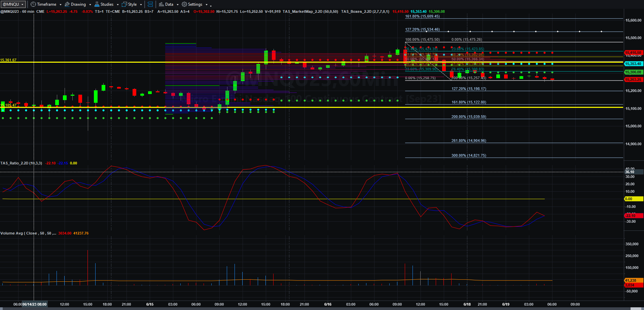The image size is (644, 310).
Task: Click the stacked panels layout icon
Action: [x=150, y=4]
